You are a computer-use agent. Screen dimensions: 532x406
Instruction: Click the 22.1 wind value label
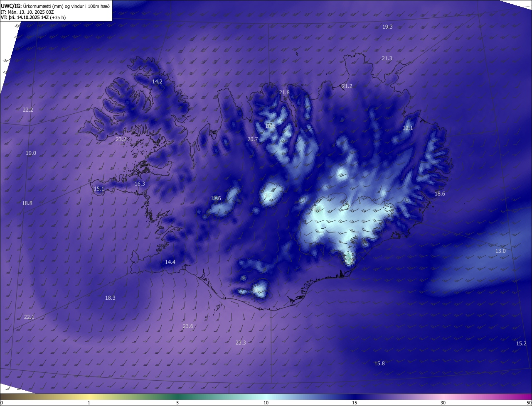coord(29,317)
